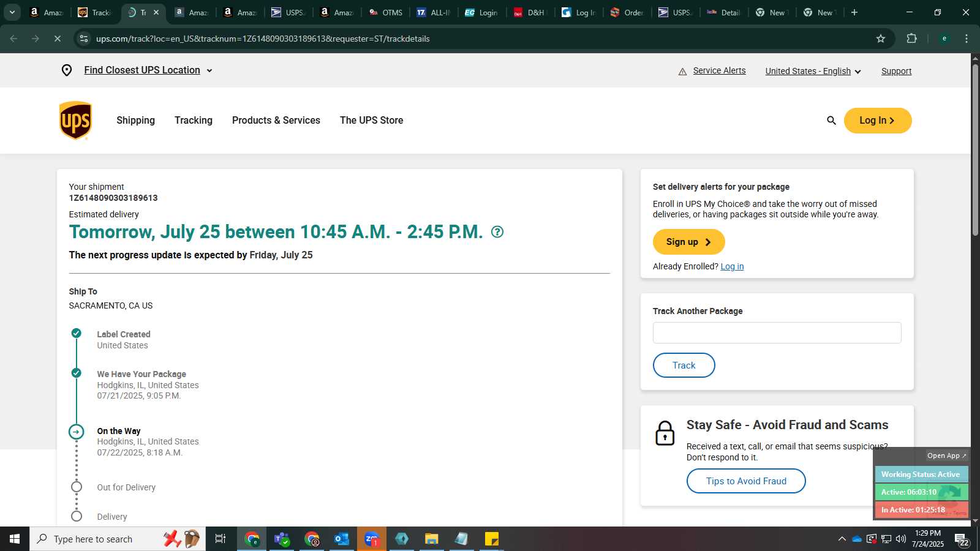Switch to the ALL-IN browser tab

pos(434,12)
